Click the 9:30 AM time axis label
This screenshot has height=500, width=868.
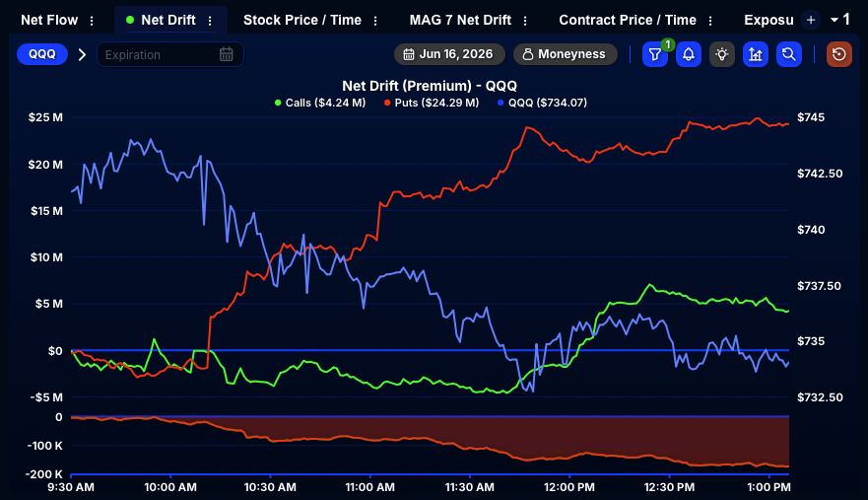point(71,487)
